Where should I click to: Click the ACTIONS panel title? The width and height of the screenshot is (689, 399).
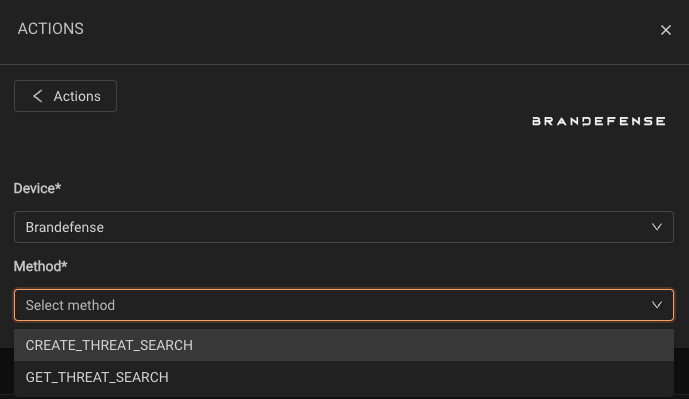point(51,29)
